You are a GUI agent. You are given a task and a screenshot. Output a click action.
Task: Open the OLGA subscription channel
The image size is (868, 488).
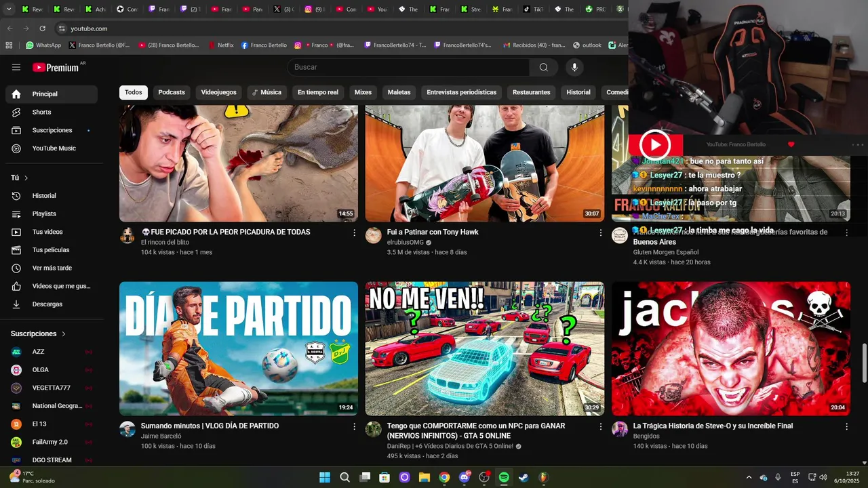52,369
